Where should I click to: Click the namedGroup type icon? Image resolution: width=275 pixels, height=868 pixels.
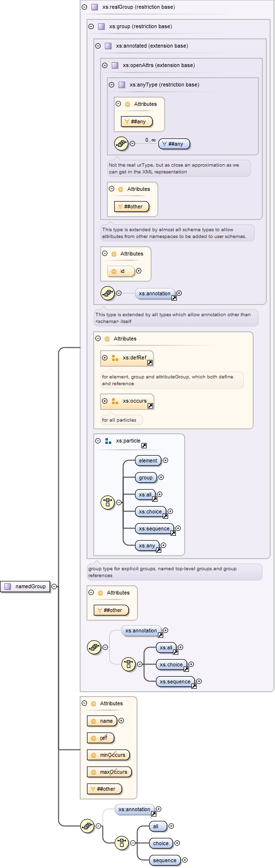pyautogui.click(x=8, y=586)
